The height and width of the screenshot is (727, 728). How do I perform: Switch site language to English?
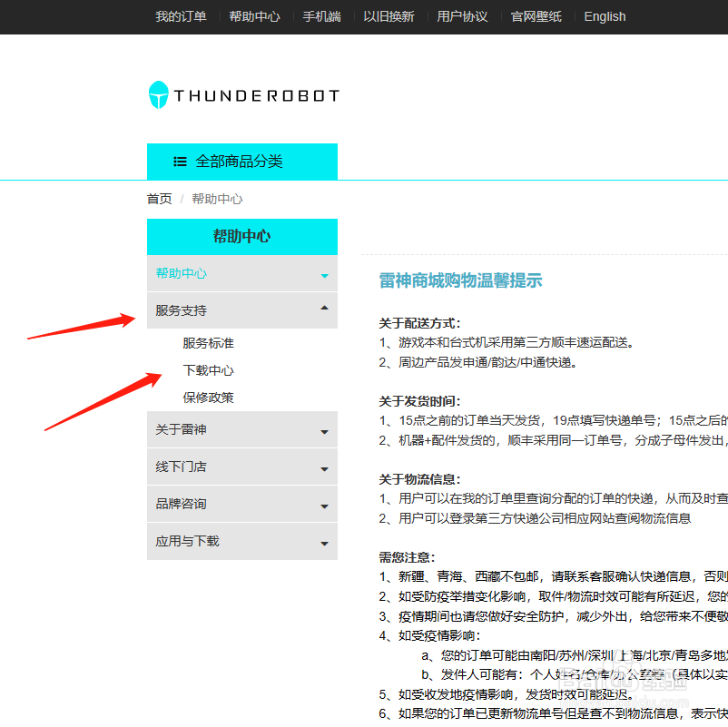[x=605, y=16]
